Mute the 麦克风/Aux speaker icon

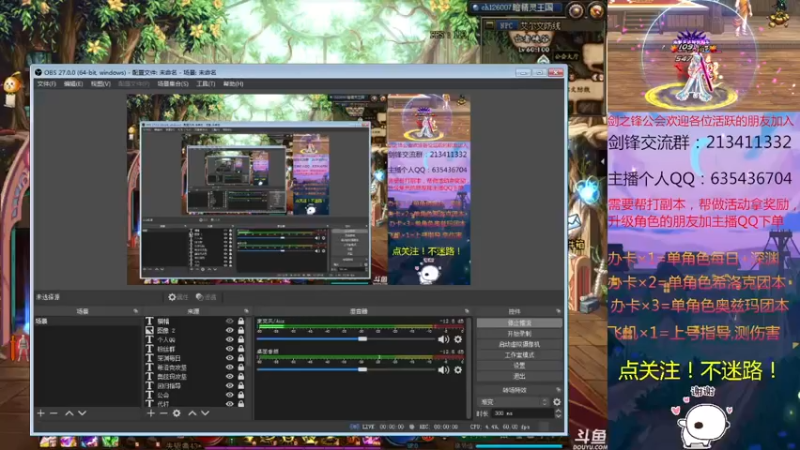coord(443,339)
